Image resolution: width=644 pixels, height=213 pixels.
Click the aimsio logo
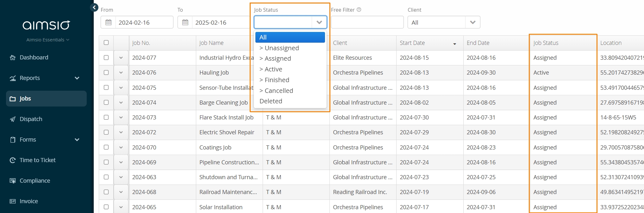[46, 25]
